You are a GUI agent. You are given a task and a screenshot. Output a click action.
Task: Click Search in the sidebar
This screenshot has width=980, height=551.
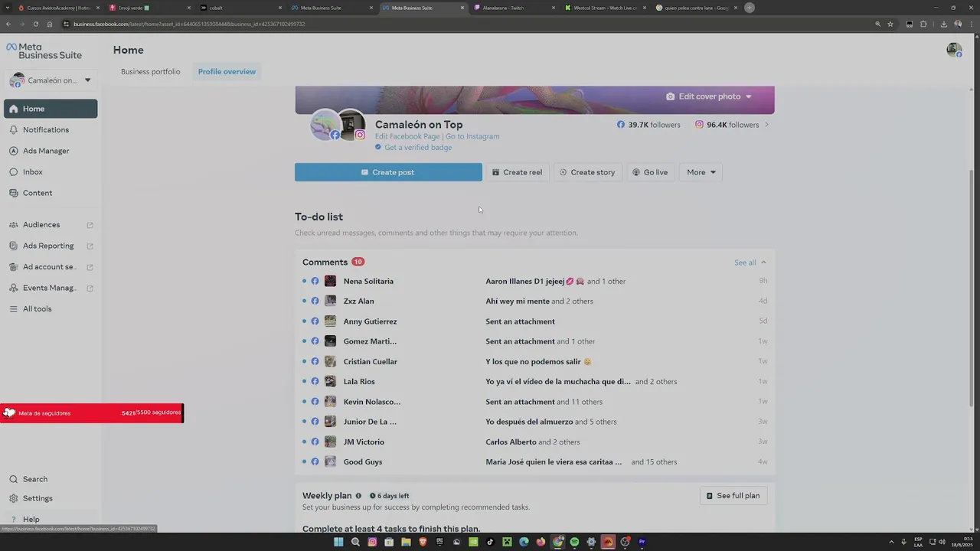(51, 479)
